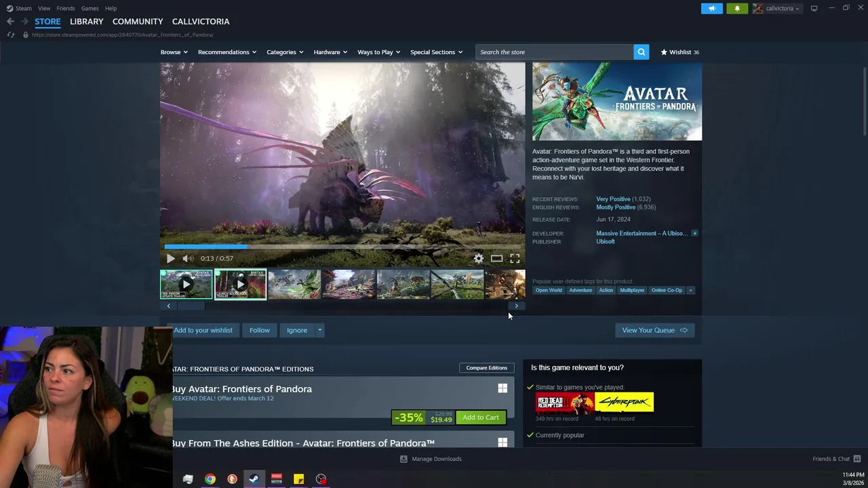Image resolution: width=868 pixels, height=488 pixels.
Task: Open video settings gear
Action: pyautogui.click(x=479, y=258)
